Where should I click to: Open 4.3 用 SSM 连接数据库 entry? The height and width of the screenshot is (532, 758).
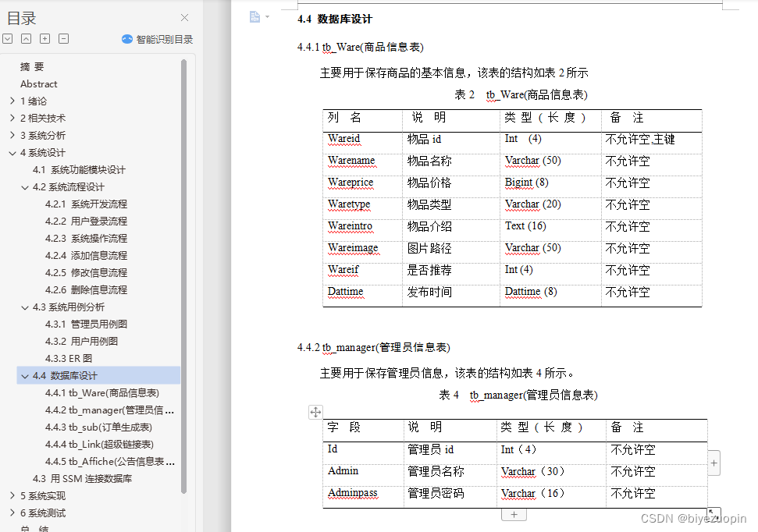[82, 478]
